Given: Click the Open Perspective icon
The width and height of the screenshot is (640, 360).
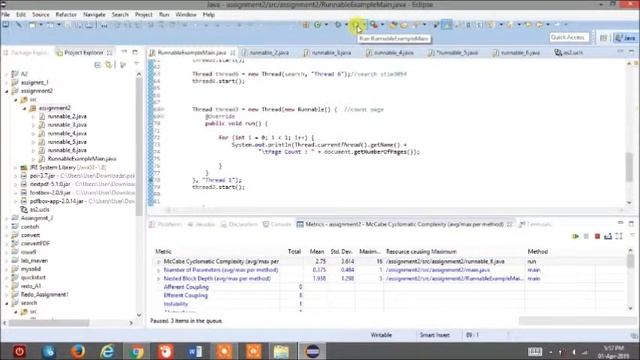Looking at the screenshot, I should [x=604, y=38].
